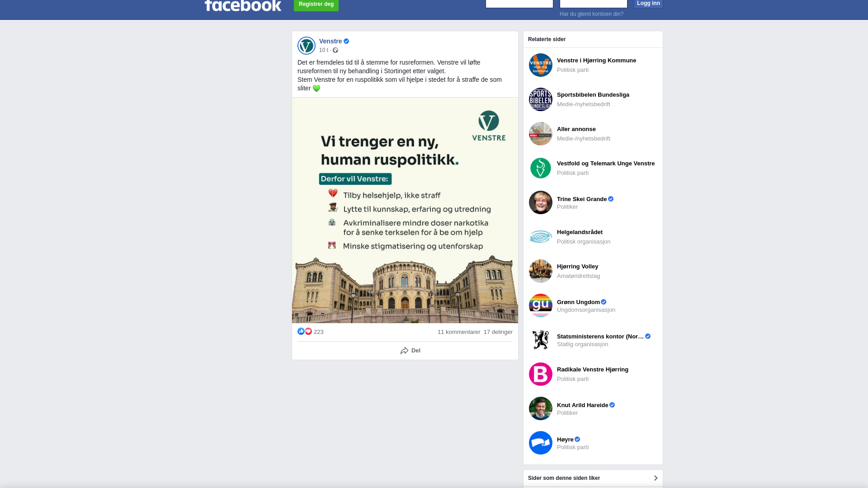Screen dimensions: 868x488
Task: Click the like reaction icon
Action: click(301, 331)
